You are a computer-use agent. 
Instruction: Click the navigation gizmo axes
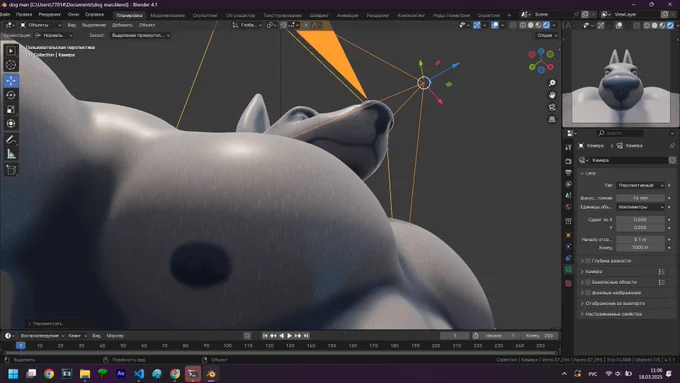(541, 61)
